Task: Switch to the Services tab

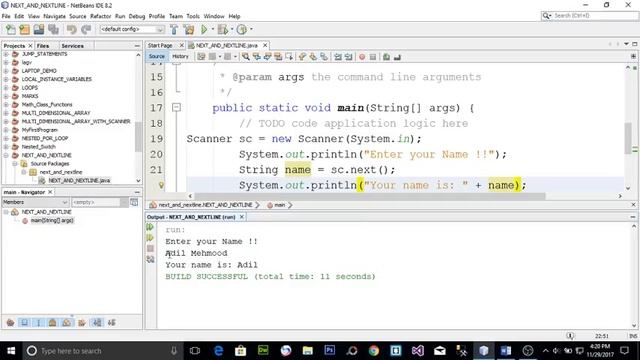Action: [72, 46]
